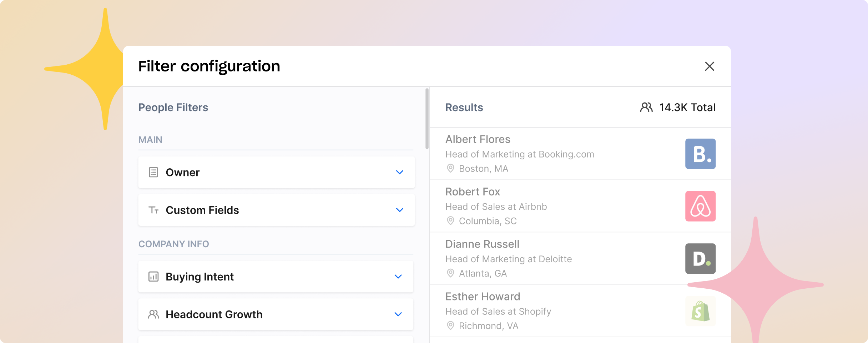The width and height of the screenshot is (868, 343).
Task: Click the Owner filter's document icon
Action: click(x=153, y=172)
